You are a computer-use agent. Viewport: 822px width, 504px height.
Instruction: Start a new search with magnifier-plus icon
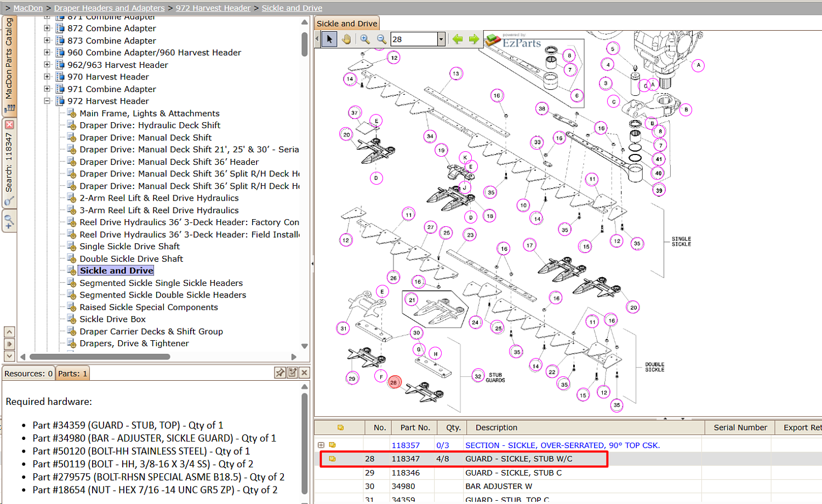pos(9,222)
